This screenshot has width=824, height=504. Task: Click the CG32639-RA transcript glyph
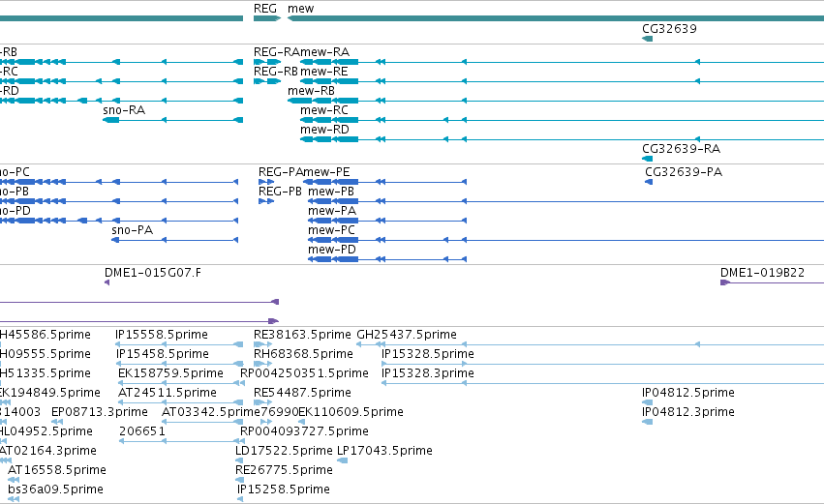648,159
